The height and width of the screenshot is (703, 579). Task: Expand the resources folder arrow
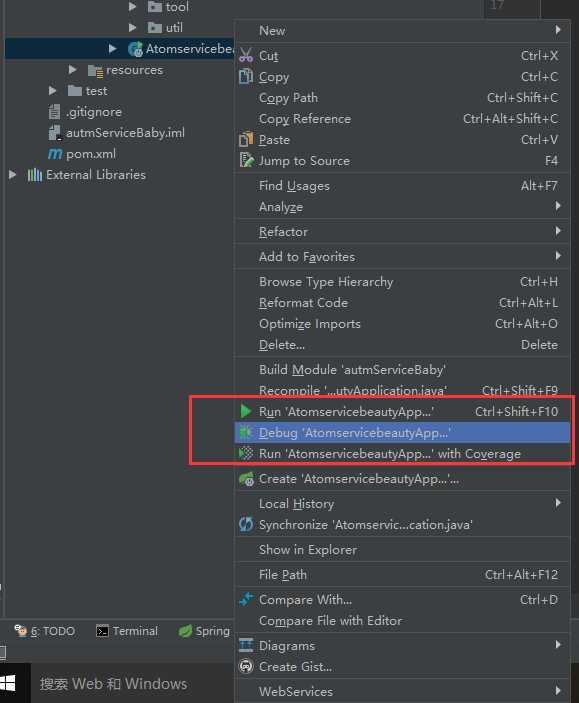(x=72, y=69)
